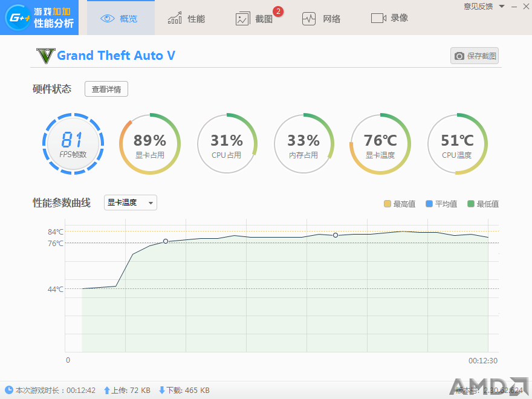Click the Grand Theft Auto V logo icon
532x399 pixels.
45,56
